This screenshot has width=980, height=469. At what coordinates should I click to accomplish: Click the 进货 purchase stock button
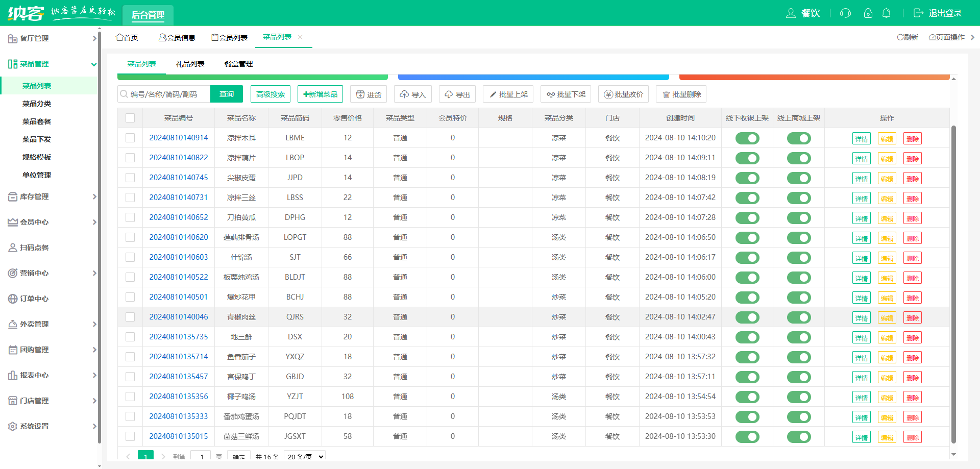point(369,94)
